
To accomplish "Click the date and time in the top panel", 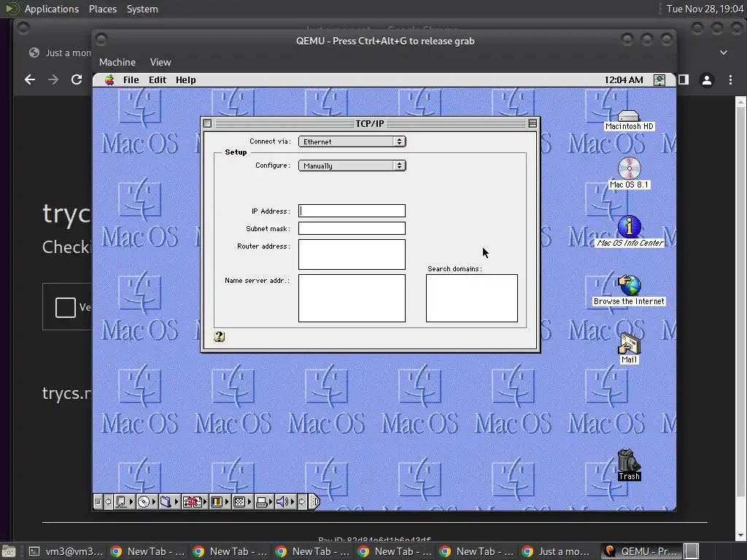I will [x=705, y=9].
